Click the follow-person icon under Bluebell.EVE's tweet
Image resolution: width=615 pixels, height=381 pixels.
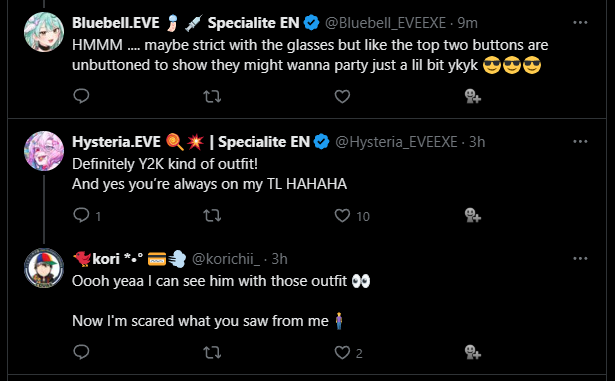point(473,96)
